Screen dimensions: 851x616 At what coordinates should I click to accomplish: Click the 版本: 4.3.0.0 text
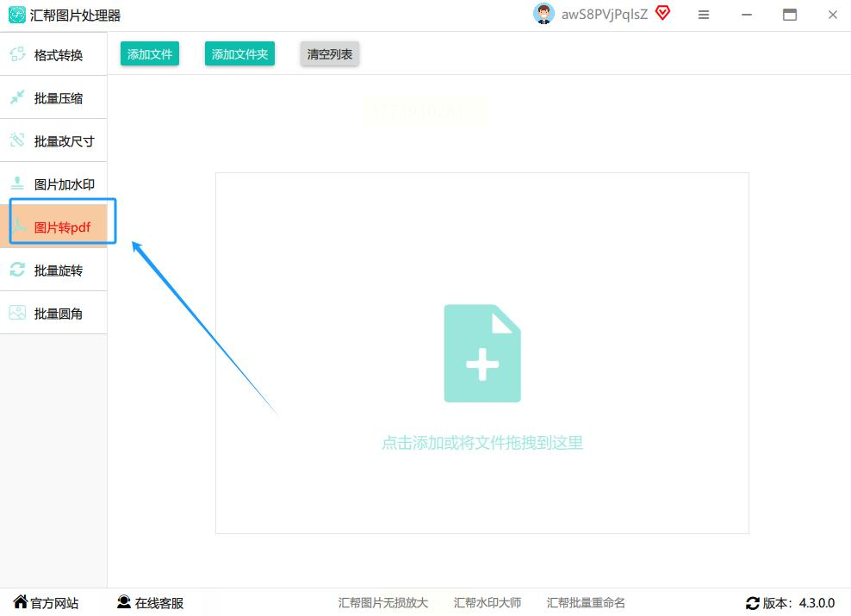coord(799,603)
